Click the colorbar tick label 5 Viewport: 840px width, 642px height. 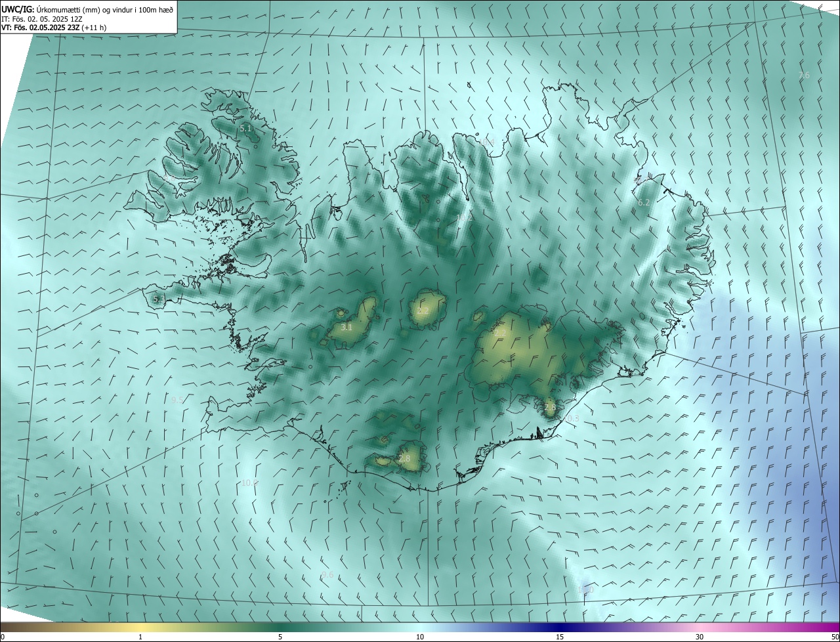click(x=280, y=637)
